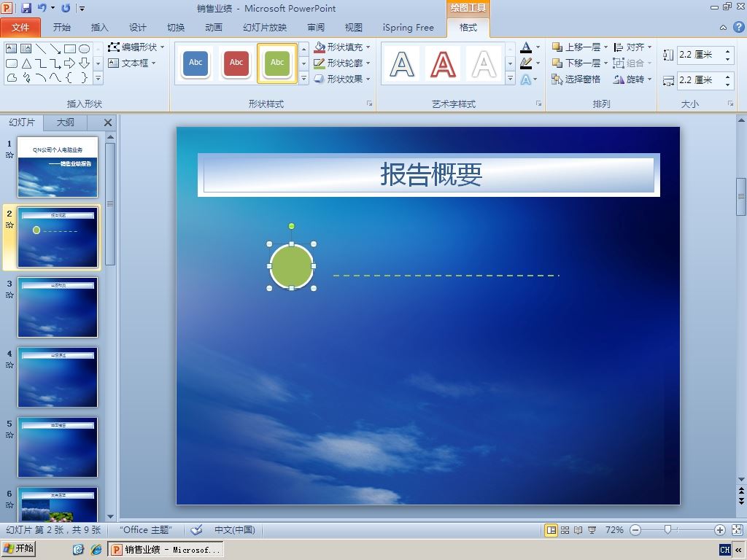
Task: Open PowerPoint Help
Action: coord(738,27)
